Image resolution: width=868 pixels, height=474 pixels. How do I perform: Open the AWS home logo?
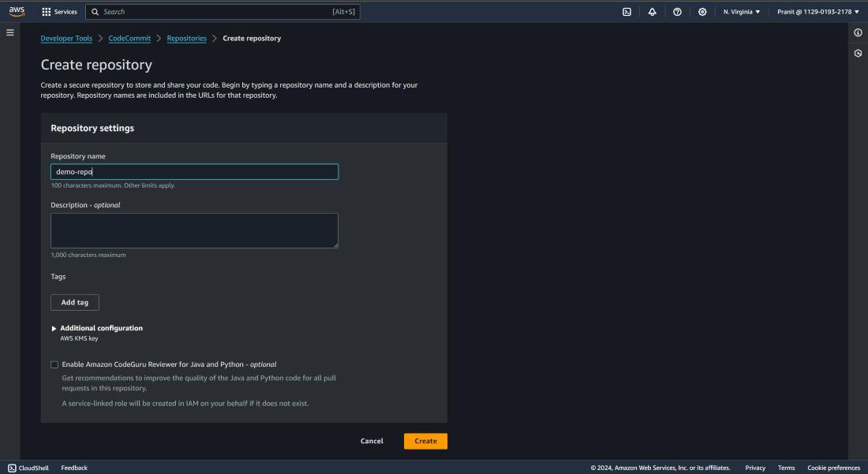tap(17, 12)
